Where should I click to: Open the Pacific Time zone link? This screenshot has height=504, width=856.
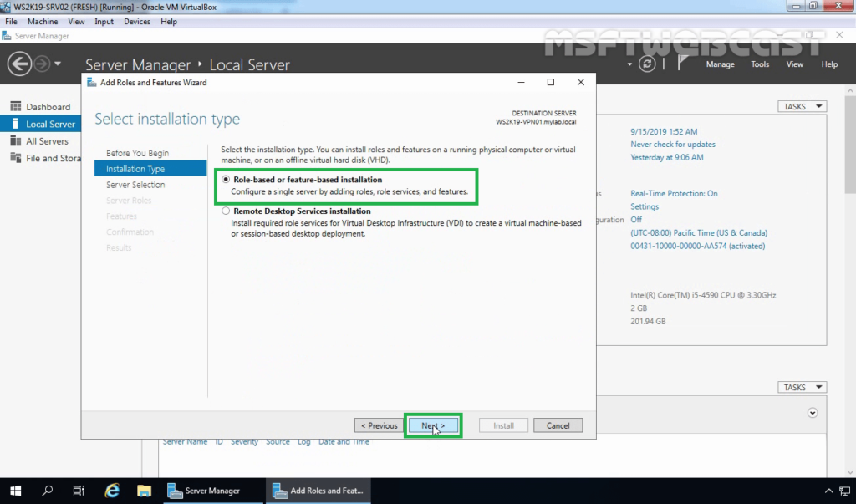[699, 232]
